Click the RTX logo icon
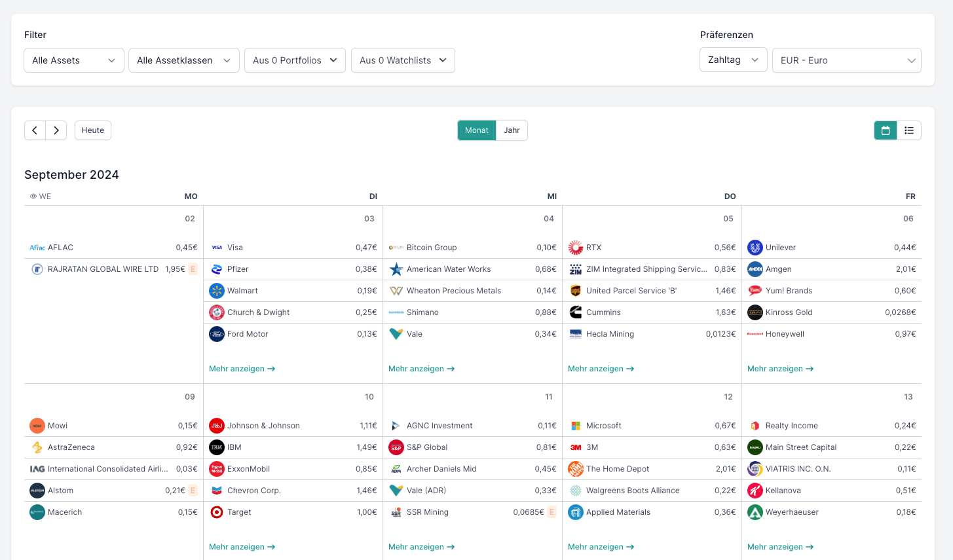Image resolution: width=953 pixels, height=560 pixels. tap(576, 248)
